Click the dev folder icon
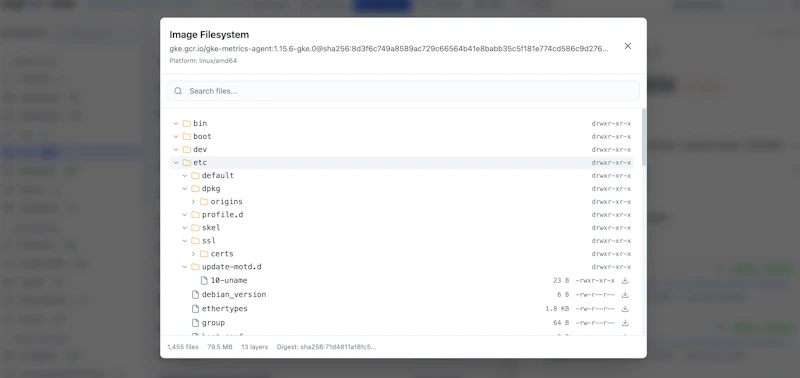 coord(187,149)
